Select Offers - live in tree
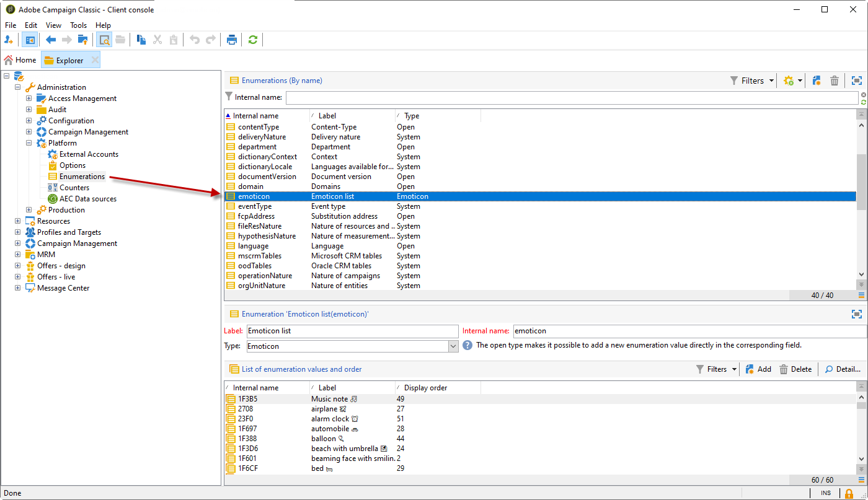 tap(56, 277)
